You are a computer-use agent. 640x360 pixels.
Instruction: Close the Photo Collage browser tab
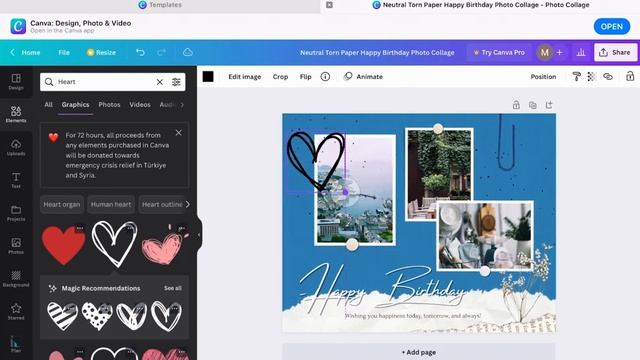click(329, 5)
